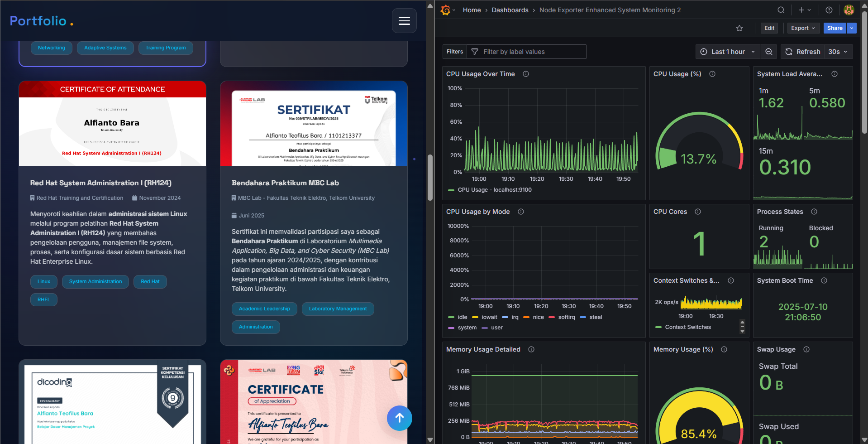Image resolution: width=868 pixels, height=444 pixels.
Task: Click info icon on Memory Usage Detailed panel
Action: point(531,349)
